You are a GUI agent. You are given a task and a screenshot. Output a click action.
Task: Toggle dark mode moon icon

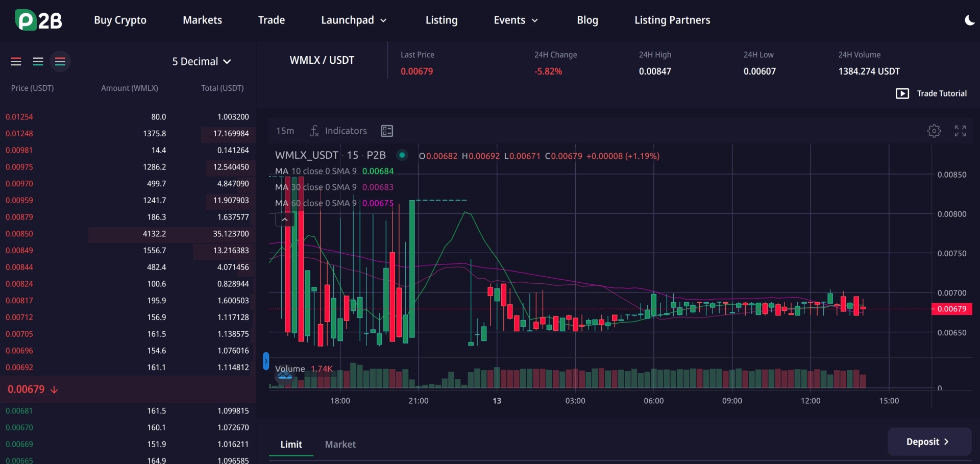[969, 20]
